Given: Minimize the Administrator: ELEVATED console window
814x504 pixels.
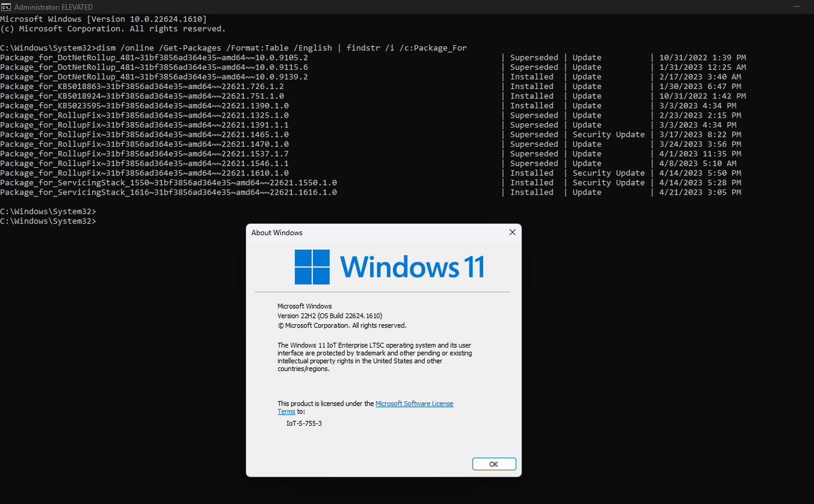Looking at the screenshot, I should click(x=798, y=6).
